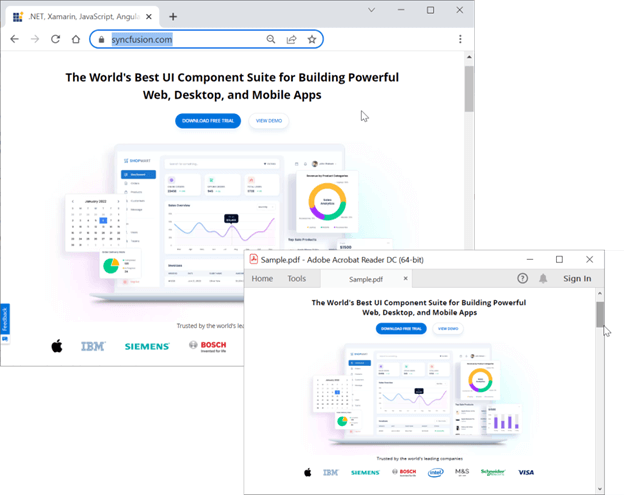Screen dimensions: 624x495
Task: Click the PDF heading about UI Component Suite
Action: tap(419, 307)
